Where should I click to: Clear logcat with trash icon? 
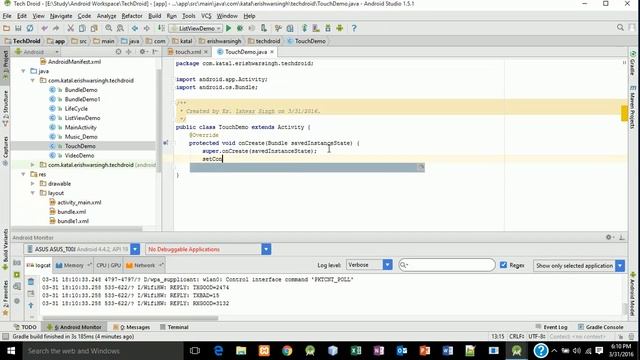[x=31, y=282]
